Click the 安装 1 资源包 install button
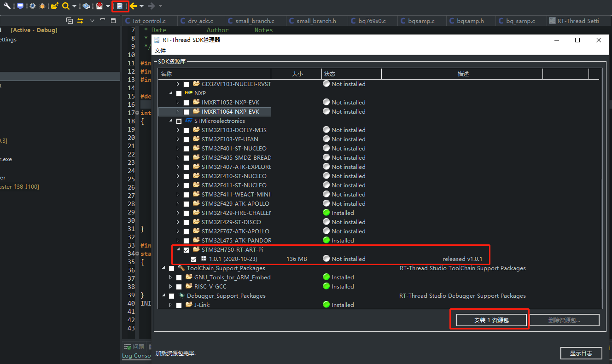This screenshot has height=364, width=612. [x=491, y=320]
